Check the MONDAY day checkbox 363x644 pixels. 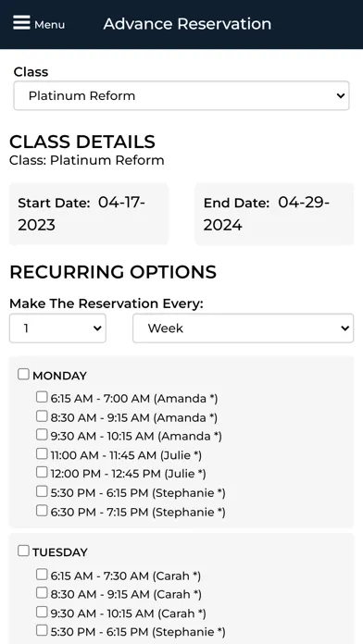[x=23, y=374]
